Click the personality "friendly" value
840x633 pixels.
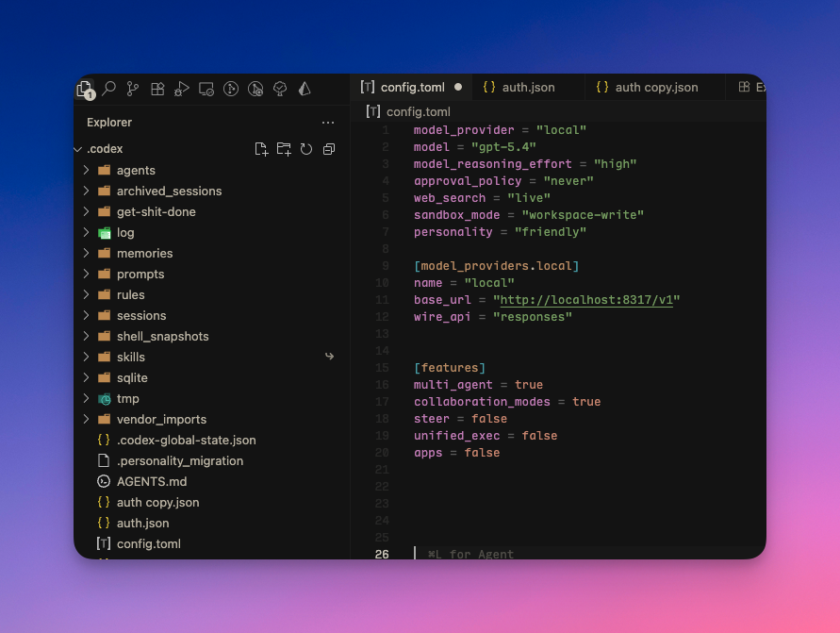[x=551, y=232]
